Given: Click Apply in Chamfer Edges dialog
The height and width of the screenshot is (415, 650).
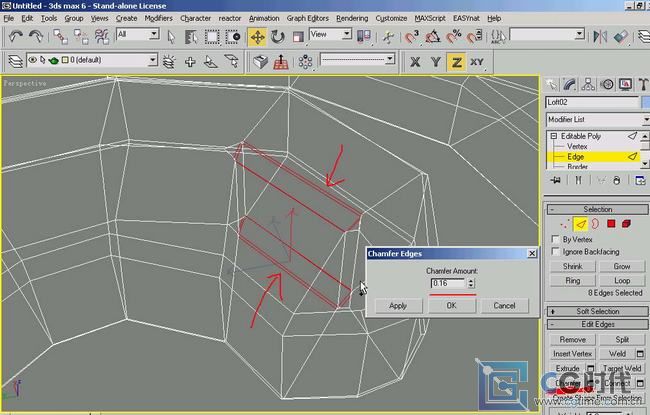Looking at the screenshot, I should [x=398, y=306].
